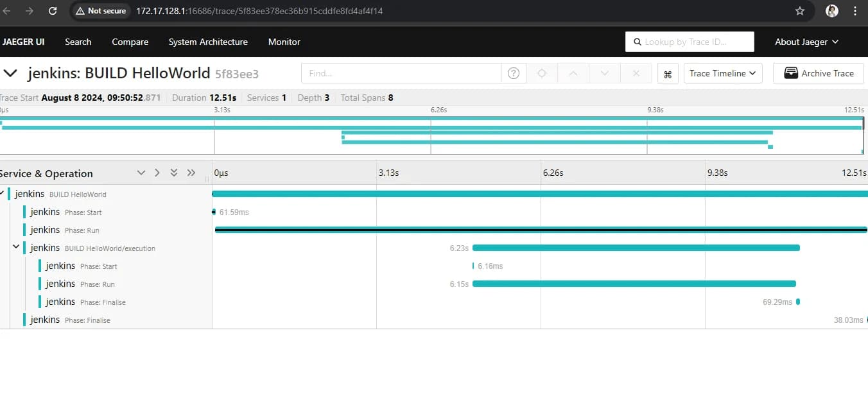Image resolution: width=868 pixels, height=396 pixels.
Task: Bookmark this page with star icon
Action: click(800, 11)
